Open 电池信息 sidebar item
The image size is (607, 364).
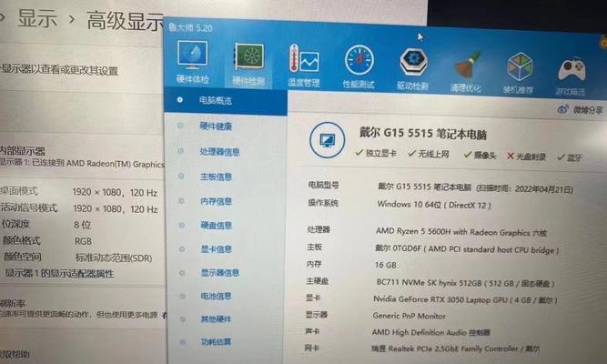click(x=216, y=297)
